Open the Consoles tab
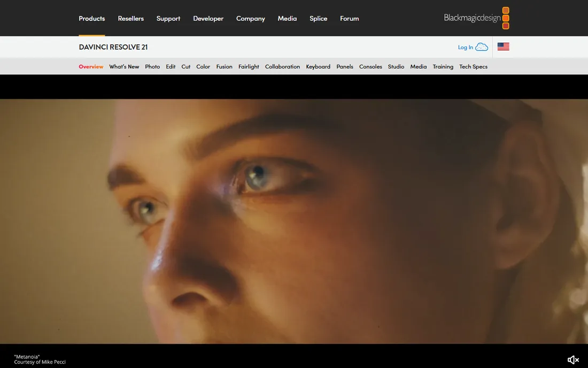Screen dimensions: 588x368 (370, 66)
